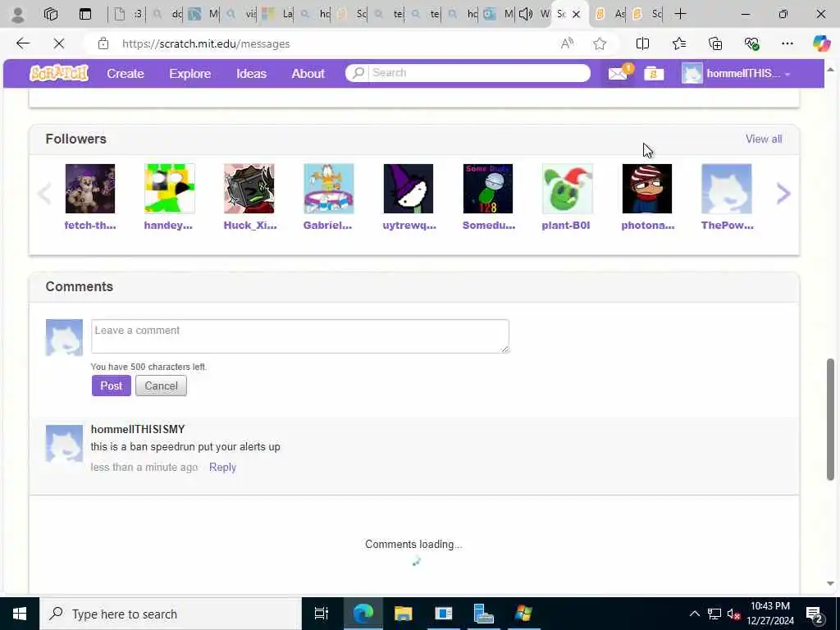
Task: Reply to the ban speedrun comment
Action: [222, 467]
